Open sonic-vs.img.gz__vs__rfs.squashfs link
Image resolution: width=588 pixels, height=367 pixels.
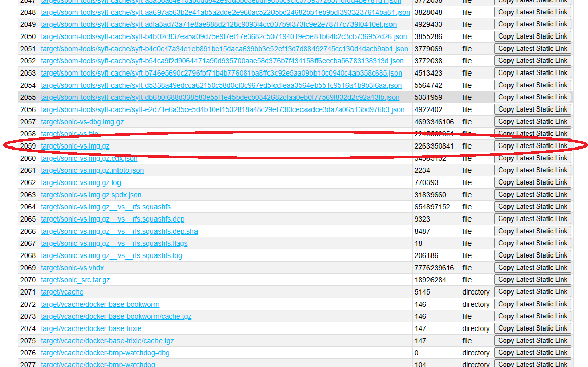pyautogui.click(x=106, y=207)
